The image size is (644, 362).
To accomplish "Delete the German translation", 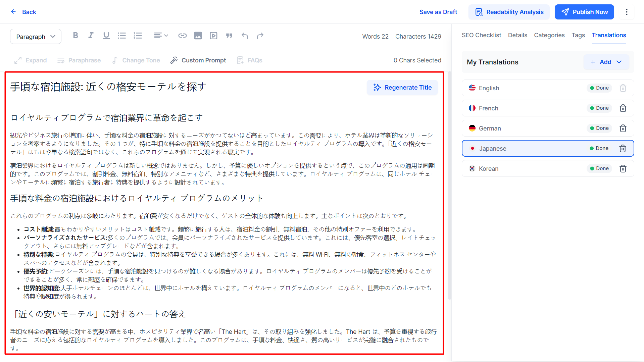I will [x=623, y=128].
